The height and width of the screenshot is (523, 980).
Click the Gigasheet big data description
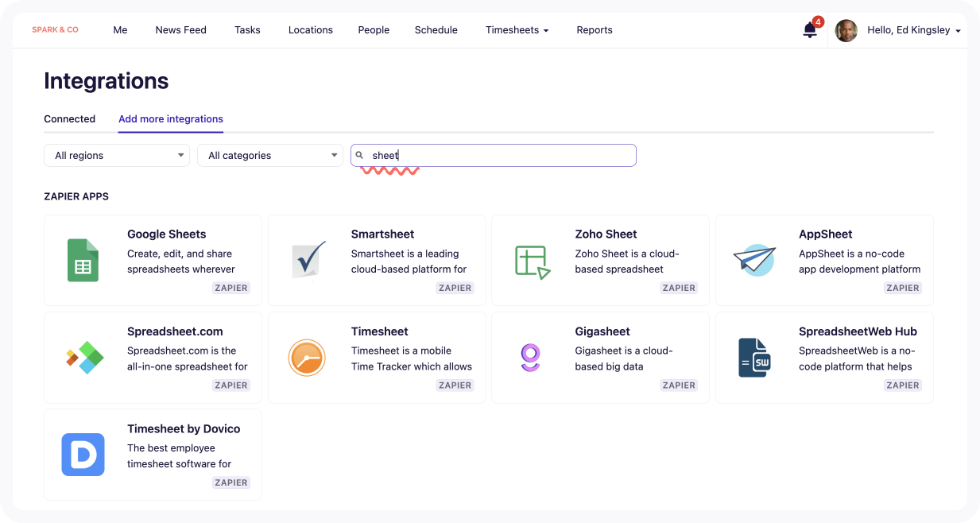click(x=625, y=358)
